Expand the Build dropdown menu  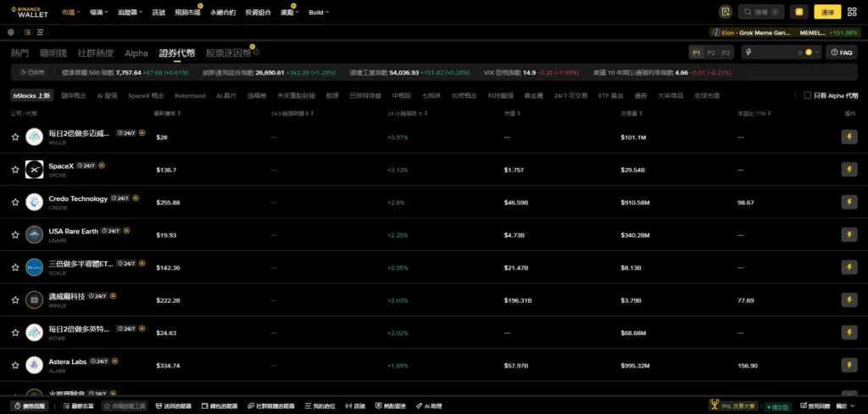(319, 12)
